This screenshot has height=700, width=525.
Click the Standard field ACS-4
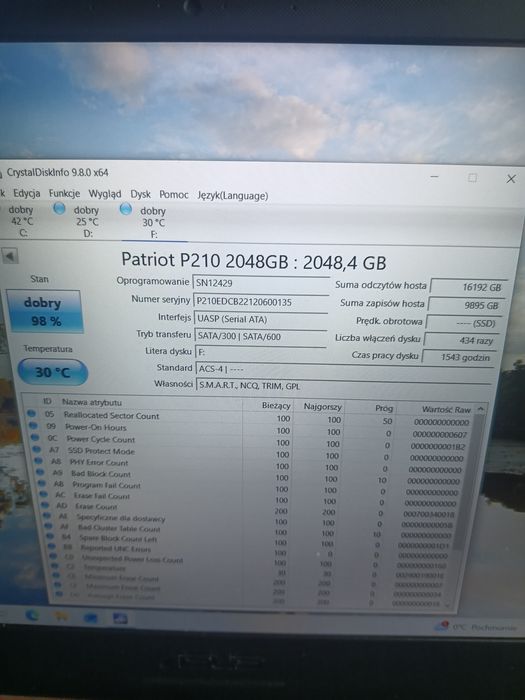pos(344,369)
